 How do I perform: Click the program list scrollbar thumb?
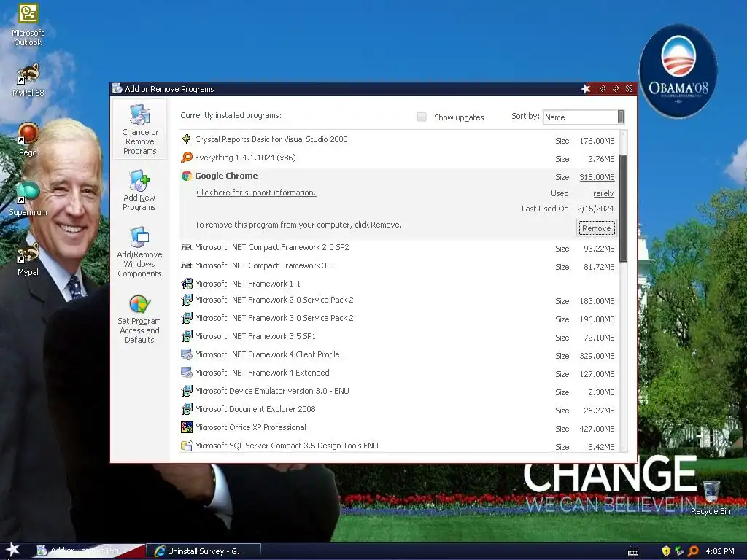[623, 209]
